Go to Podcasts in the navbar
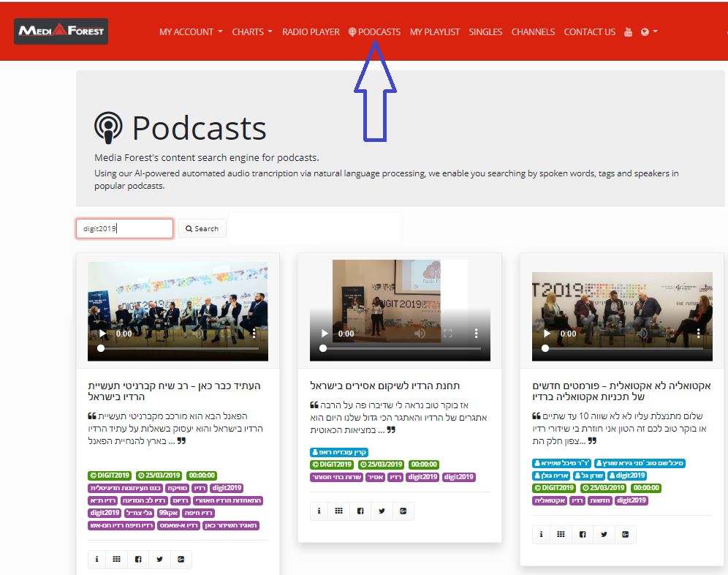This screenshot has width=728, height=575. pos(375,31)
